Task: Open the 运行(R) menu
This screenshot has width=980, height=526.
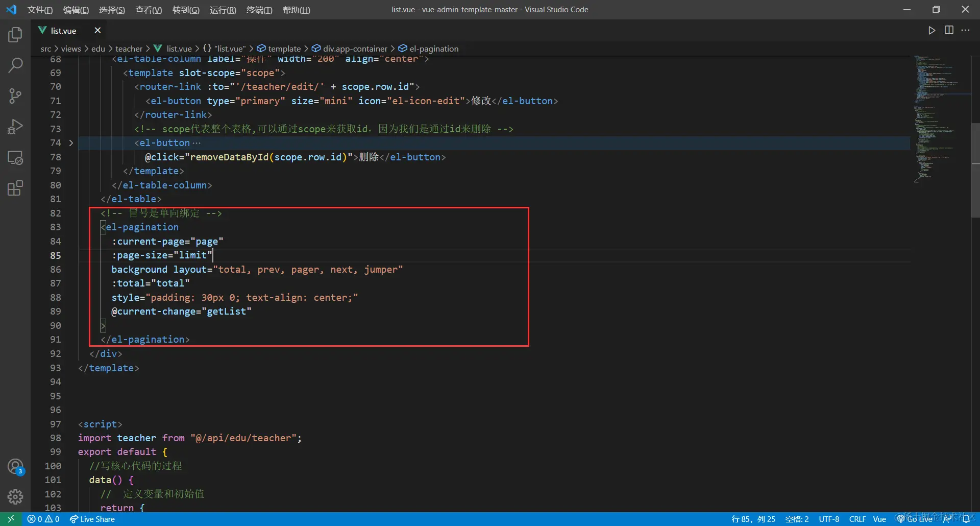Action: click(x=223, y=10)
